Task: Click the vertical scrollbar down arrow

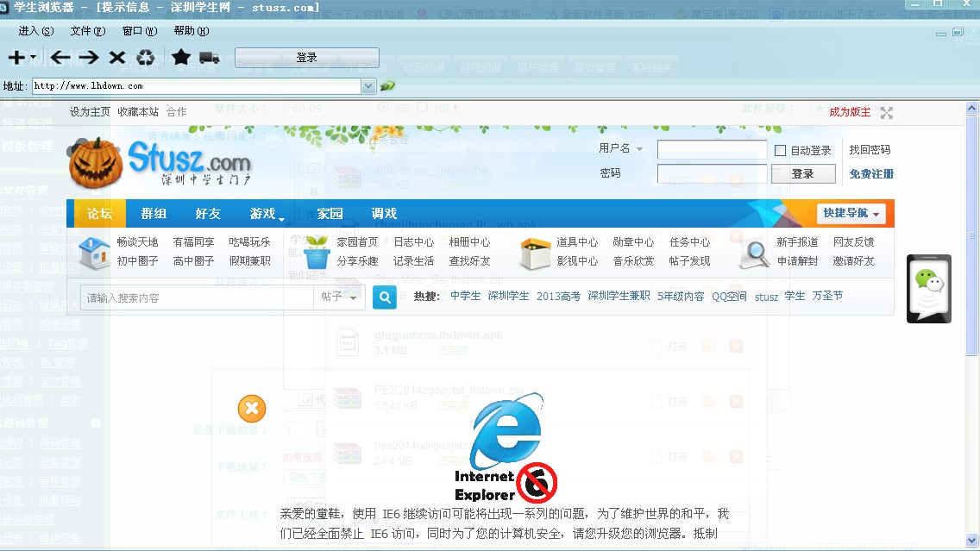Action: click(x=972, y=540)
